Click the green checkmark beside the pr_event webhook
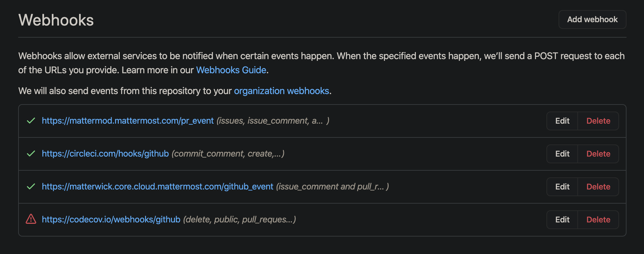 click(30, 121)
